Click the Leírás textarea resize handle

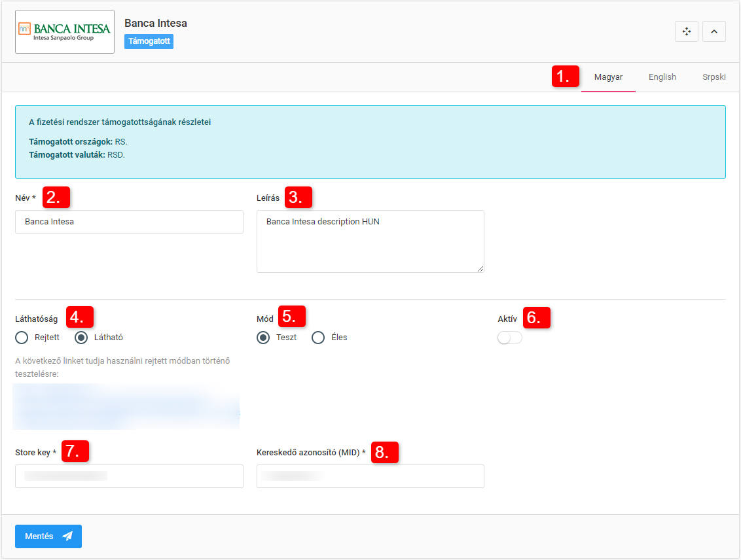[480, 269]
